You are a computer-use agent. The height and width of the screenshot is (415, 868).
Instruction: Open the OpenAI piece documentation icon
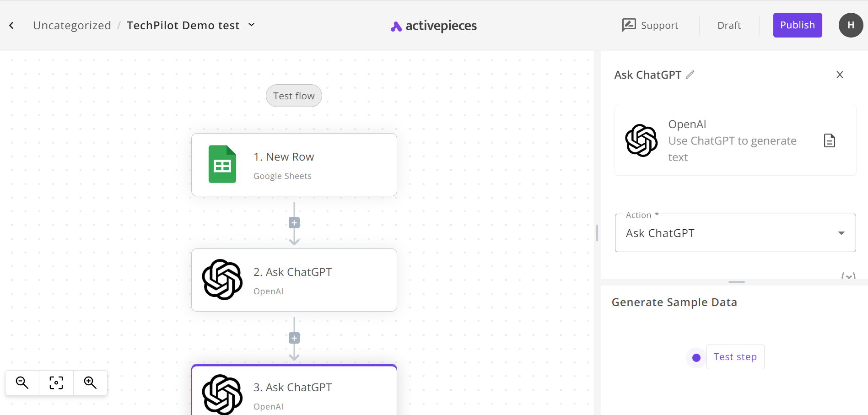point(829,140)
